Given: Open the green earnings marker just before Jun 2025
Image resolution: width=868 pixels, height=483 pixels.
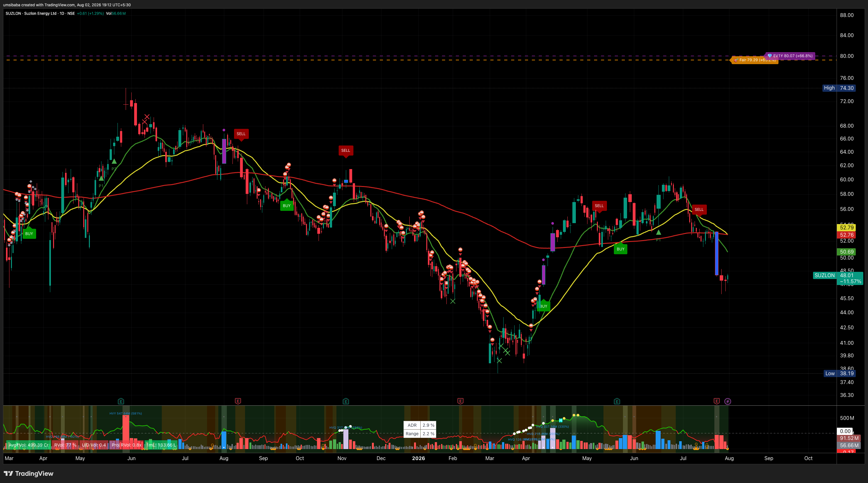Looking at the screenshot, I should pyautogui.click(x=121, y=401).
